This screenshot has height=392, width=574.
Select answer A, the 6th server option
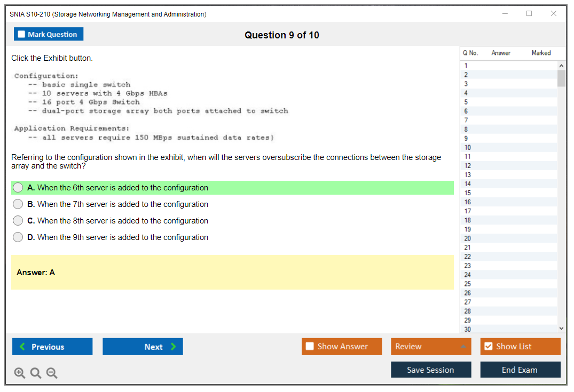pyautogui.click(x=18, y=188)
